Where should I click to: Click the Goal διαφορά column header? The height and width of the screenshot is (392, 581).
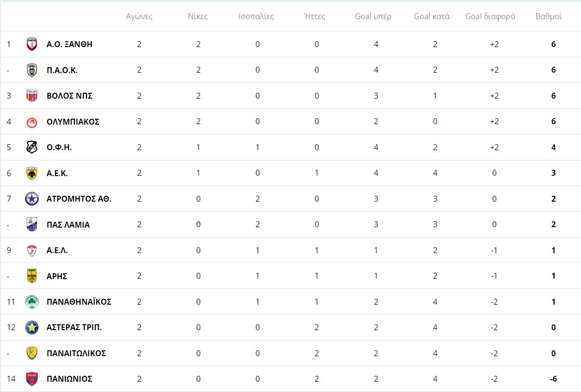[490, 16]
